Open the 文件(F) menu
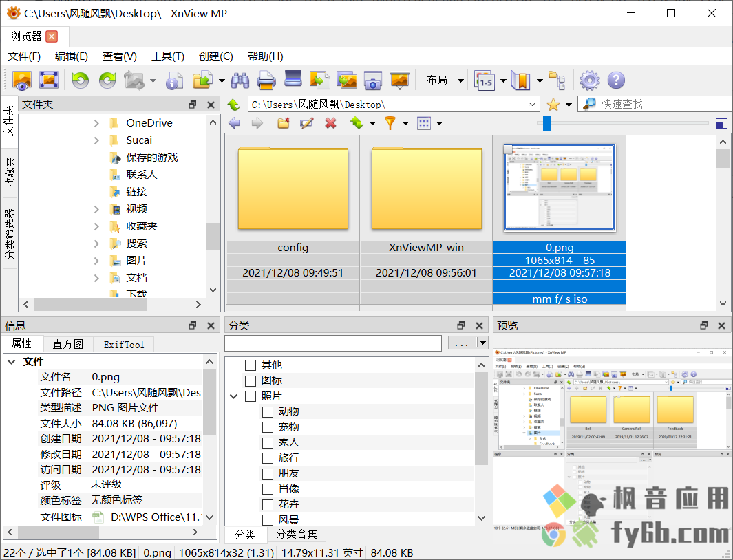This screenshot has height=560, width=733. 24,56
